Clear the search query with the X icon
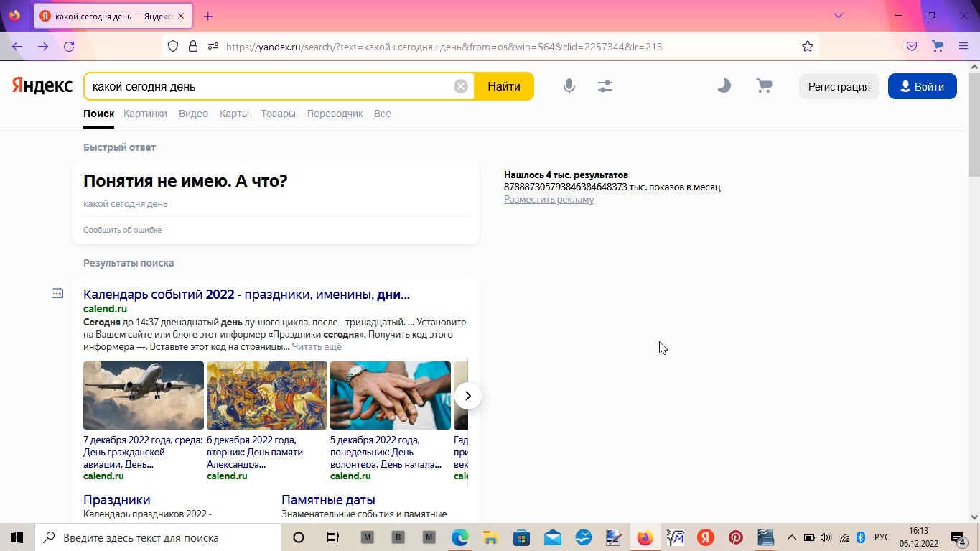Viewport: 980px width, 551px height. [x=461, y=86]
